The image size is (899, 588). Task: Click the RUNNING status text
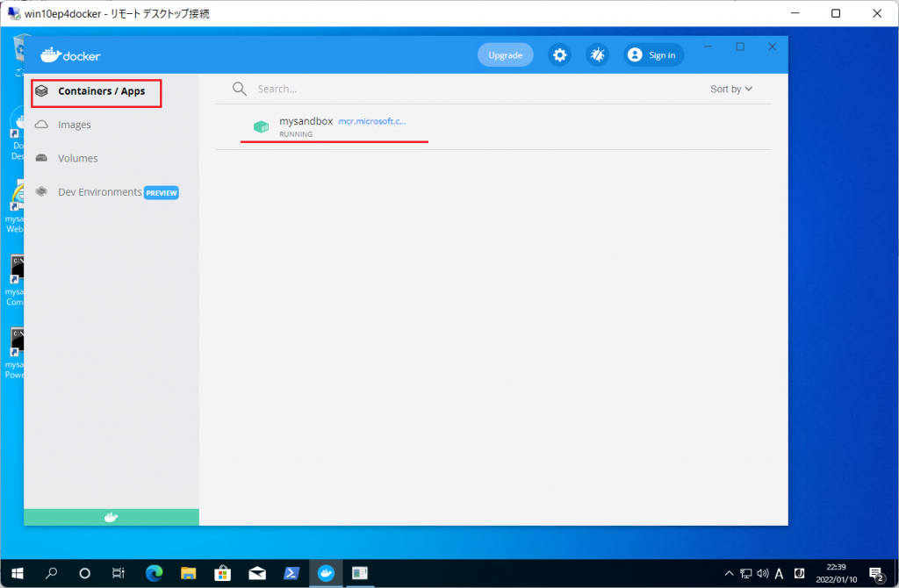296,134
